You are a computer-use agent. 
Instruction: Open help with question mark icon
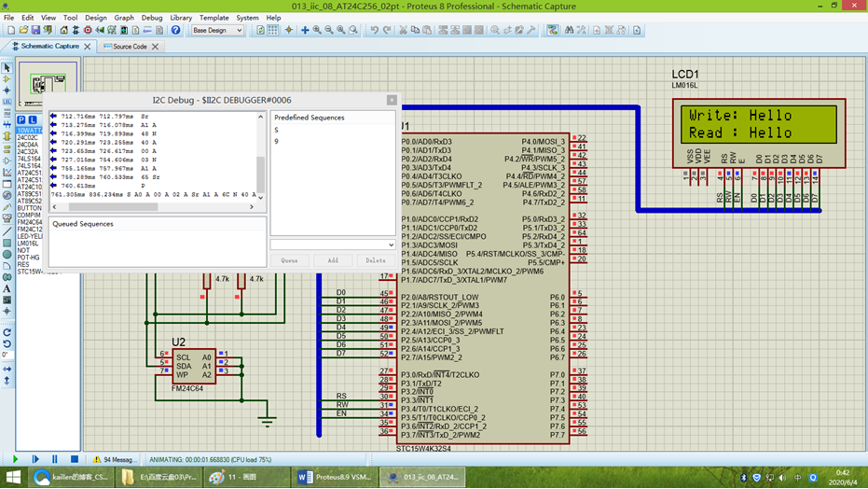click(x=175, y=31)
